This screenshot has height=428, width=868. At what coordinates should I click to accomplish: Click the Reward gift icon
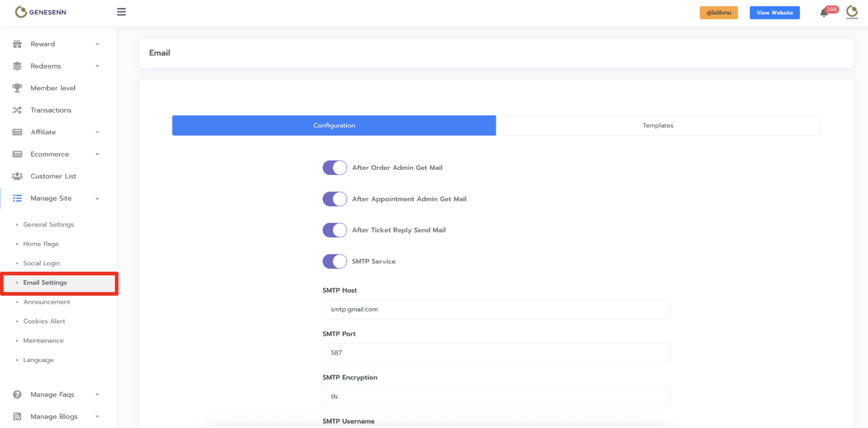pos(17,44)
